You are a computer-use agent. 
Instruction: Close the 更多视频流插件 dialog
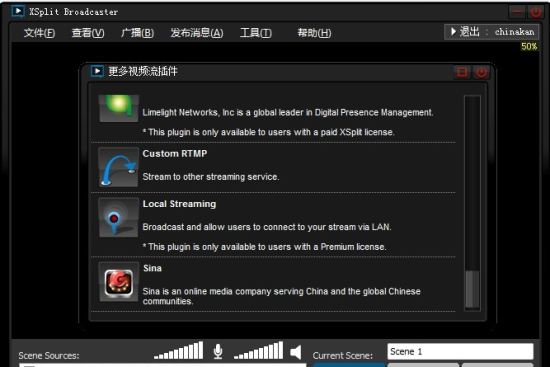pos(481,72)
